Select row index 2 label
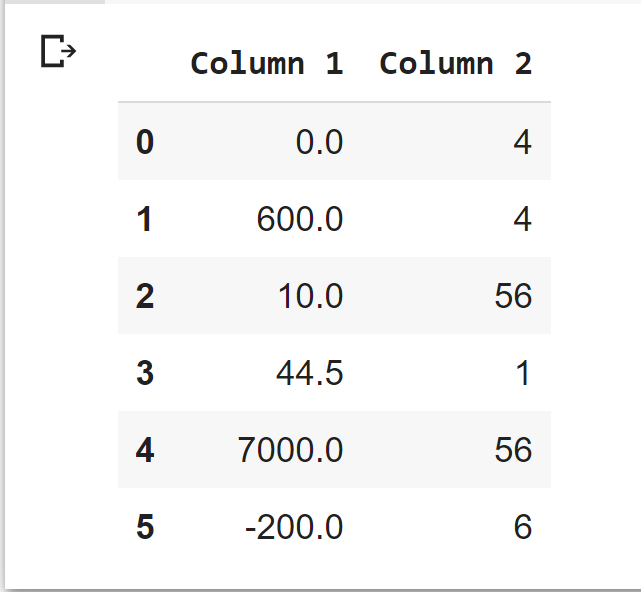Viewport: 641px width, 592px height. 145,296
